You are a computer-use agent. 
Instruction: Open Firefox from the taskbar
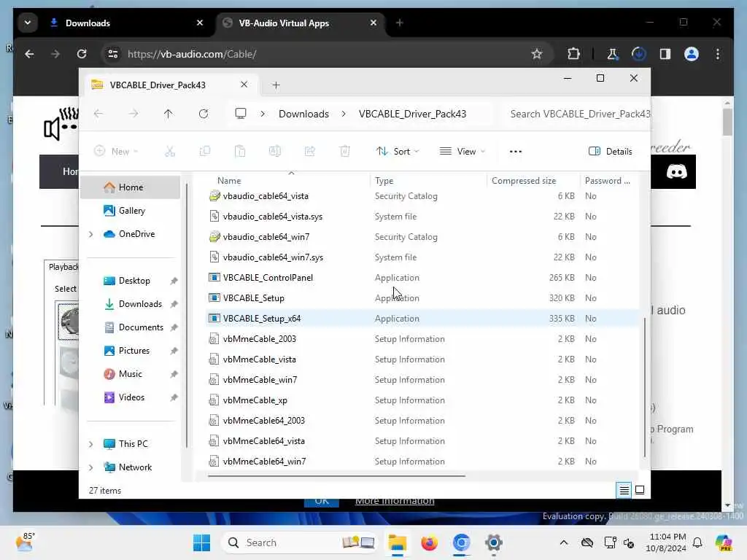429,542
